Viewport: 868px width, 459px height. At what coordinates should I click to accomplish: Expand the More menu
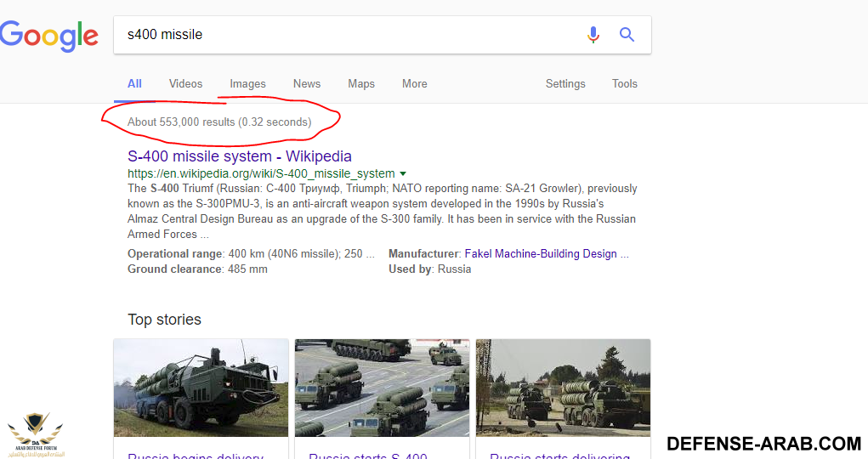point(415,83)
